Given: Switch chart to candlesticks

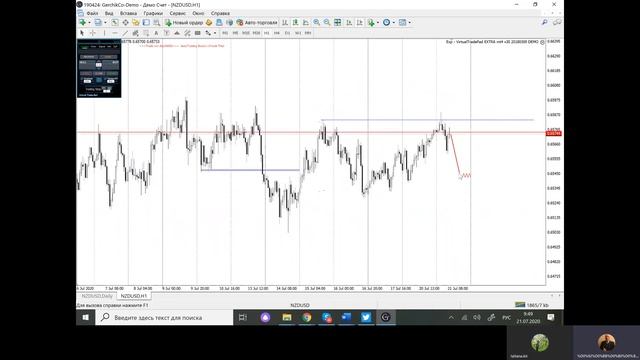Looking at the screenshot, I should coord(296,22).
